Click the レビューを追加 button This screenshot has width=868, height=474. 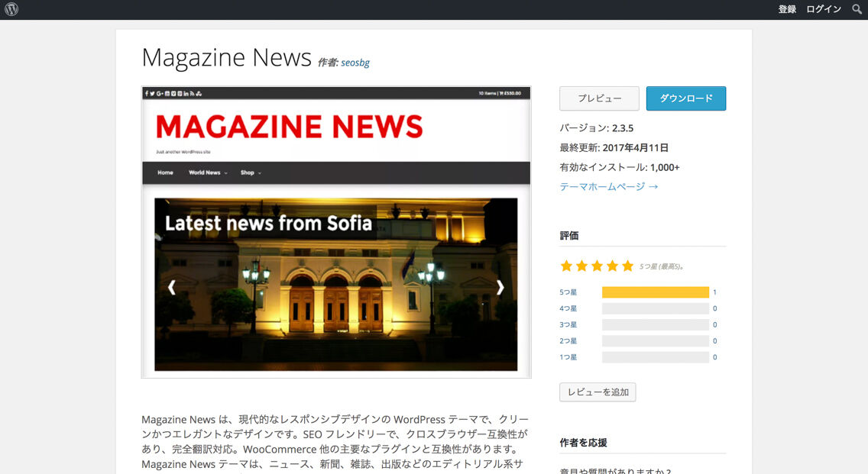(x=598, y=392)
